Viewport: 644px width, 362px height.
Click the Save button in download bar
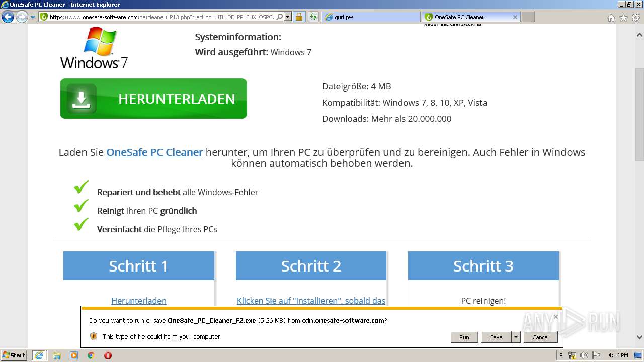click(x=496, y=337)
